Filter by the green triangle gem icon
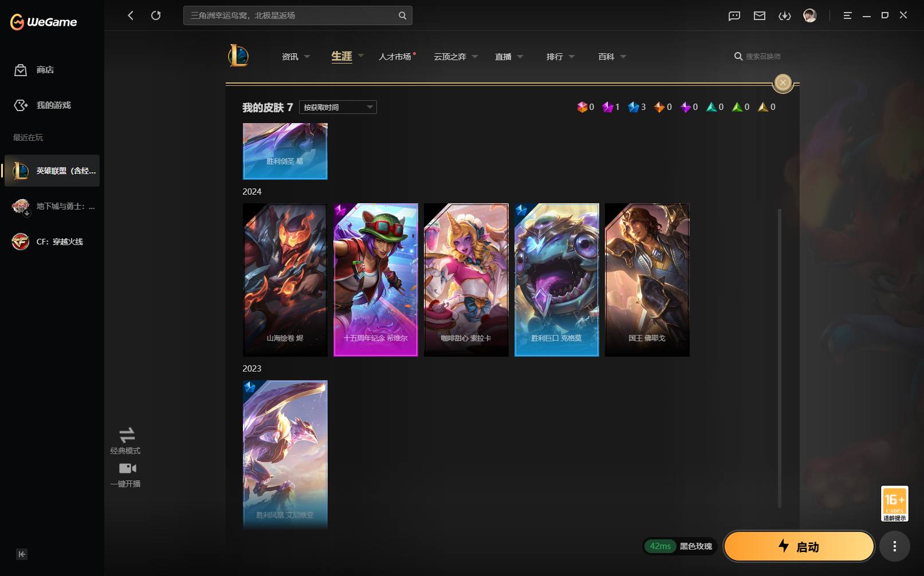The width and height of the screenshot is (924, 576). [x=737, y=107]
